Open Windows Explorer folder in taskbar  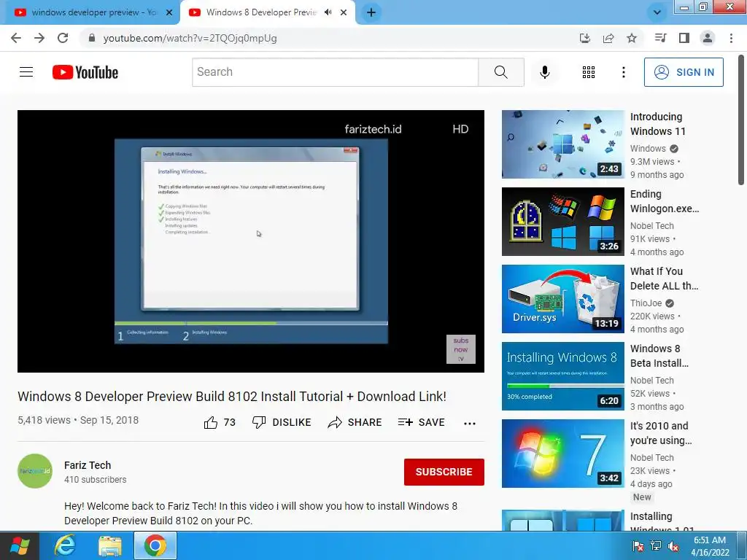pos(110,545)
